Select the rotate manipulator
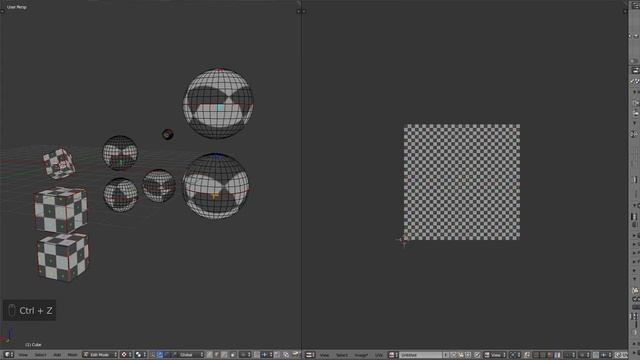The width and height of the screenshot is (640, 360). click(x=167, y=355)
